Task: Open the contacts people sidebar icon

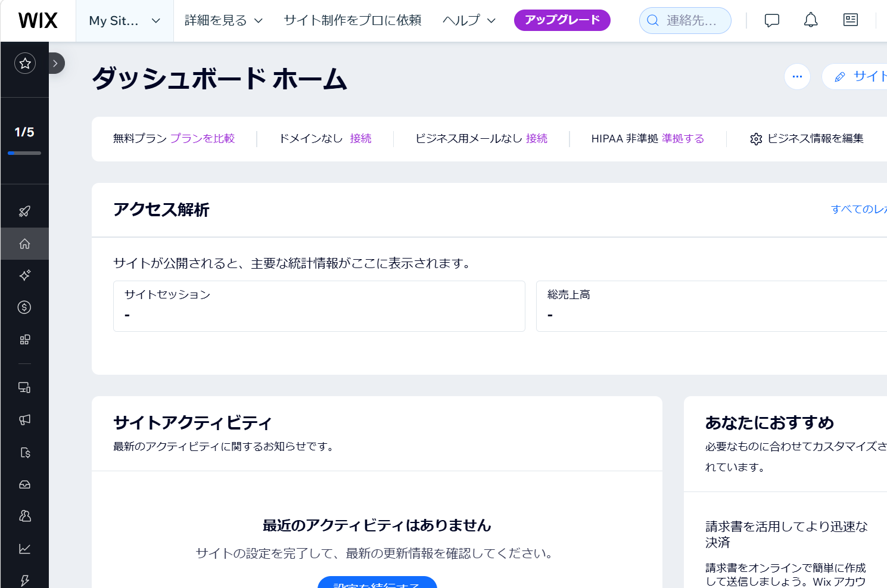Action: pos(24,516)
